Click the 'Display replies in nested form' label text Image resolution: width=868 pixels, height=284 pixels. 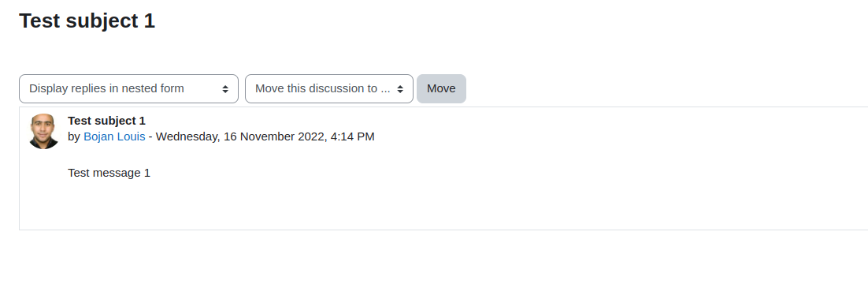(x=106, y=88)
